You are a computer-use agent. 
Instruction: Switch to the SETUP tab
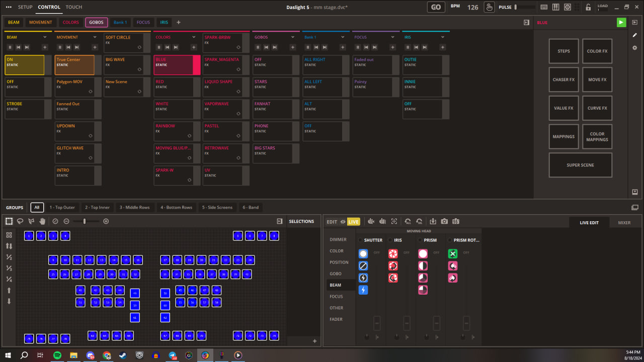click(x=25, y=7)
